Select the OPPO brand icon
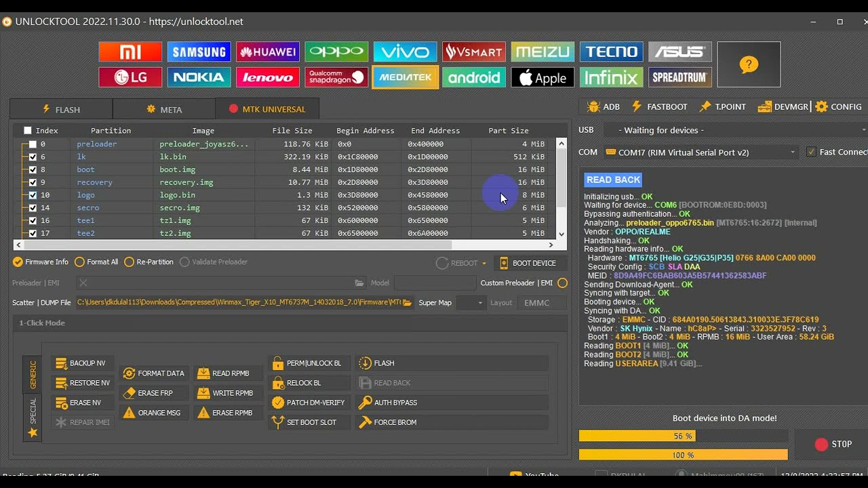 (x=336, y=52)
